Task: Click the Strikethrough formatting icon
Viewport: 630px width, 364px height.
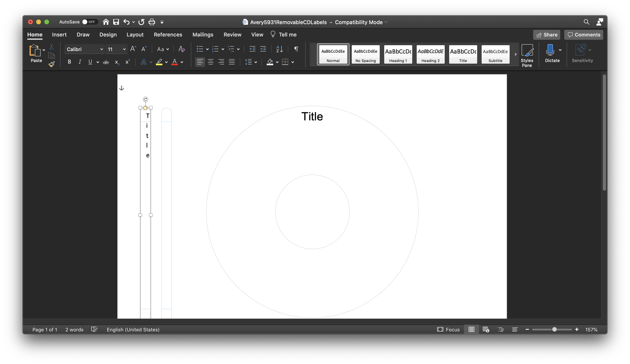Action: coord(106,62)
